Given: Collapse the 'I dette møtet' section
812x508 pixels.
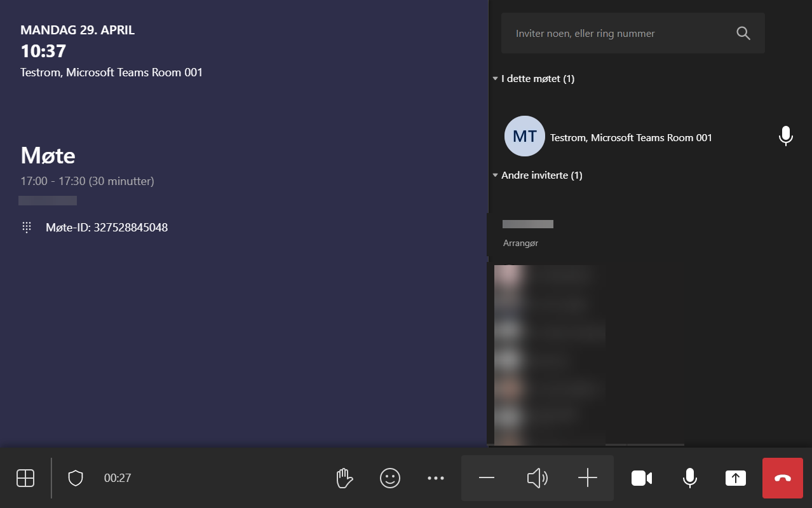Looking at the screenshot, I should click(x=496, y=79).
